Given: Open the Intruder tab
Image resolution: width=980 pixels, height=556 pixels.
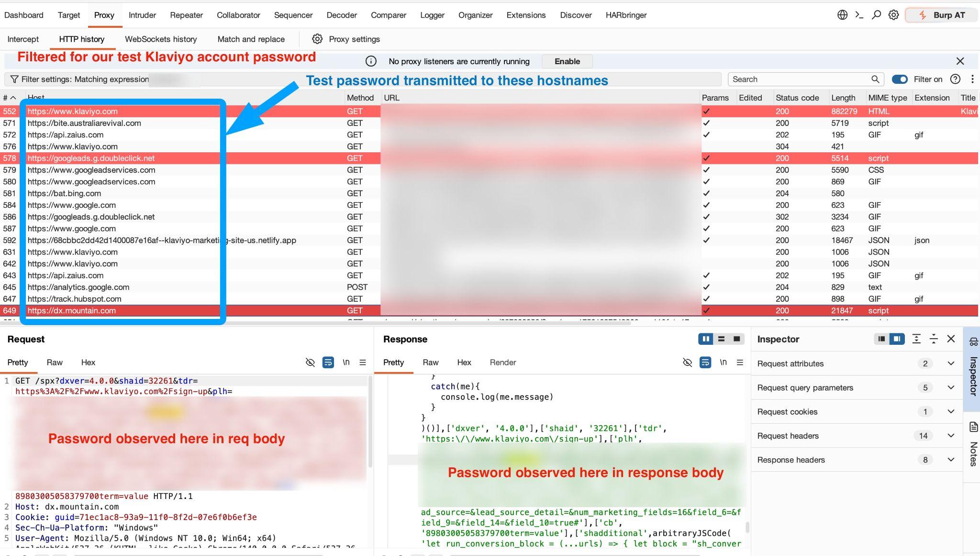Looking at the screenshot, I should pos(142,15).
